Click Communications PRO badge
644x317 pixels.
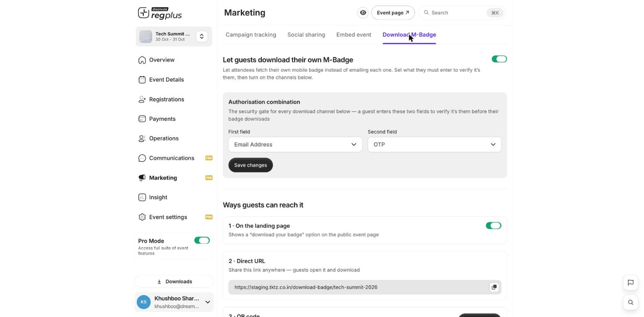click(x=209, y=158)
